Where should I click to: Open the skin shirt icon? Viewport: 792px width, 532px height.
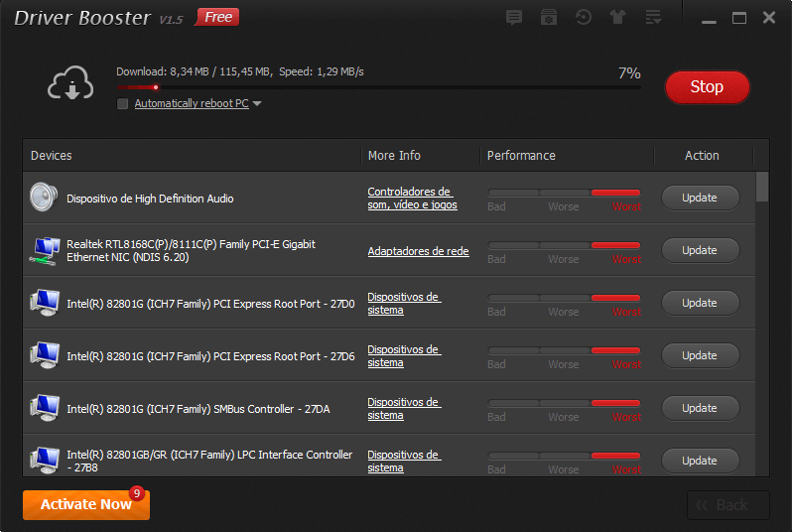coord(617,18)
